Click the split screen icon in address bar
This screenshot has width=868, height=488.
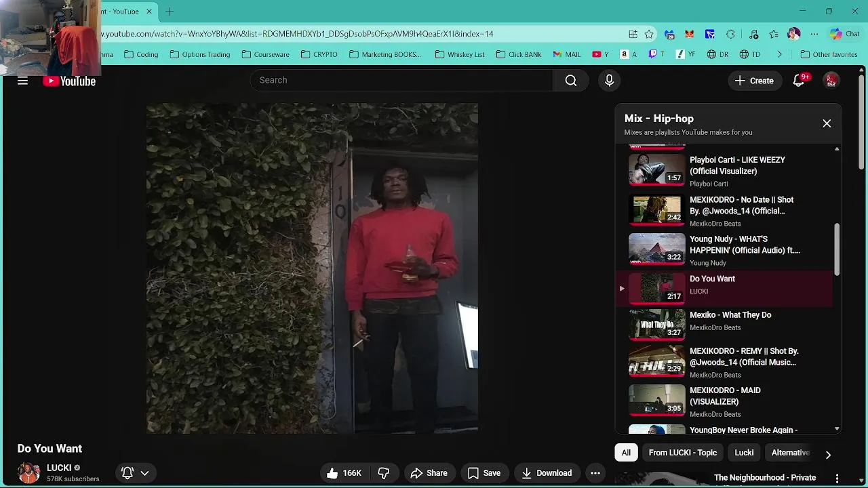pos(633,34)
